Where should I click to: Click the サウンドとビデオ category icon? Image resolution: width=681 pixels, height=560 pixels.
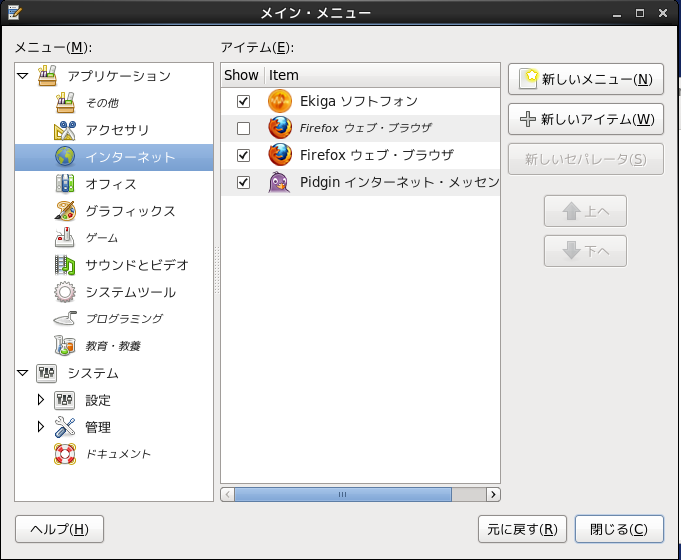pyautogui.click(x=65, y=265)
